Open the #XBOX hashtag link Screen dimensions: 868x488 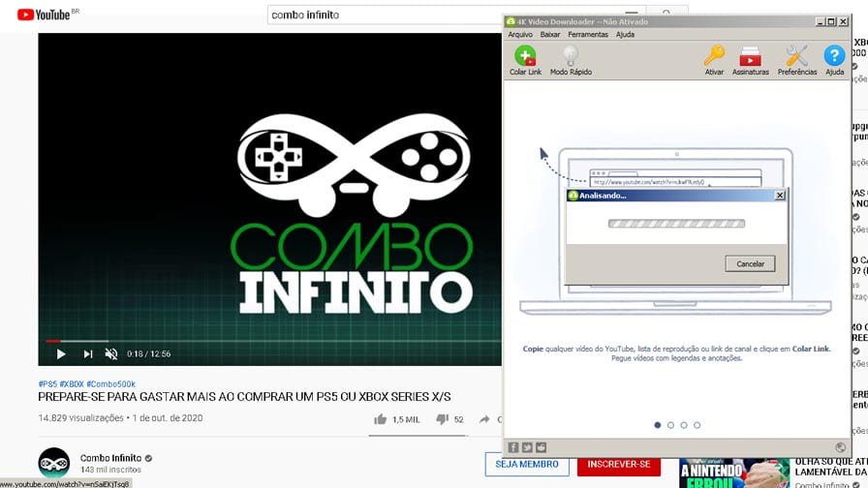(x=72, y=383)
